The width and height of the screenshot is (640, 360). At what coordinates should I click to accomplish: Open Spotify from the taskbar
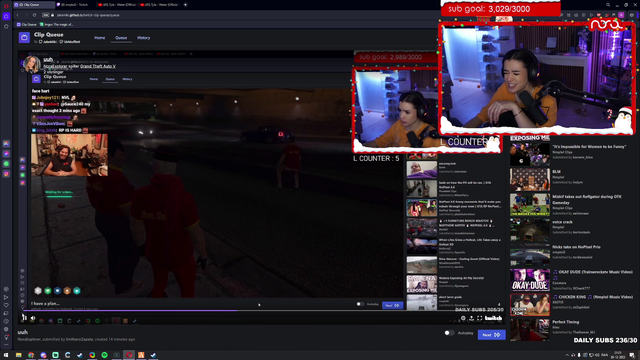pos(104,355)
